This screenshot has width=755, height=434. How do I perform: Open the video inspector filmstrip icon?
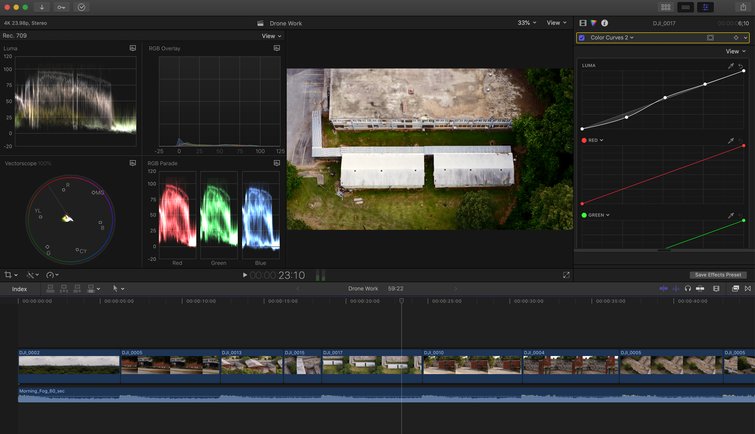583,22
